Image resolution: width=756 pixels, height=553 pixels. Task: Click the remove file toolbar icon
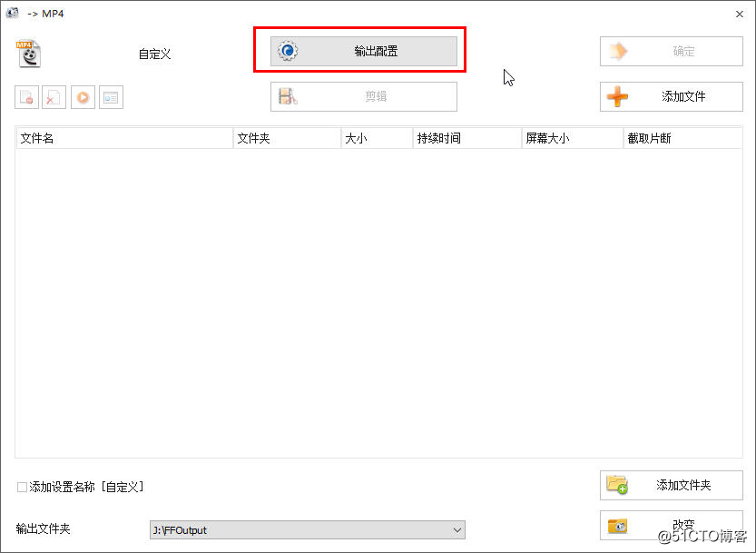click(x=26, y=97)
